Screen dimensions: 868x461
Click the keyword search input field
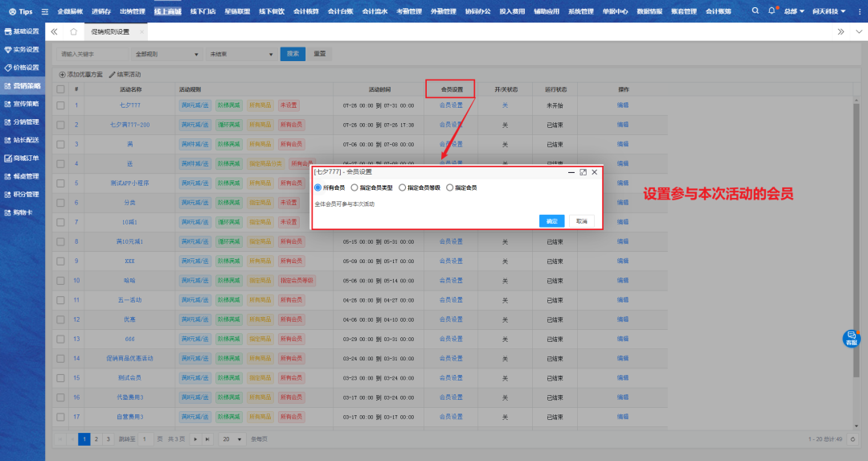coord(92,54)
